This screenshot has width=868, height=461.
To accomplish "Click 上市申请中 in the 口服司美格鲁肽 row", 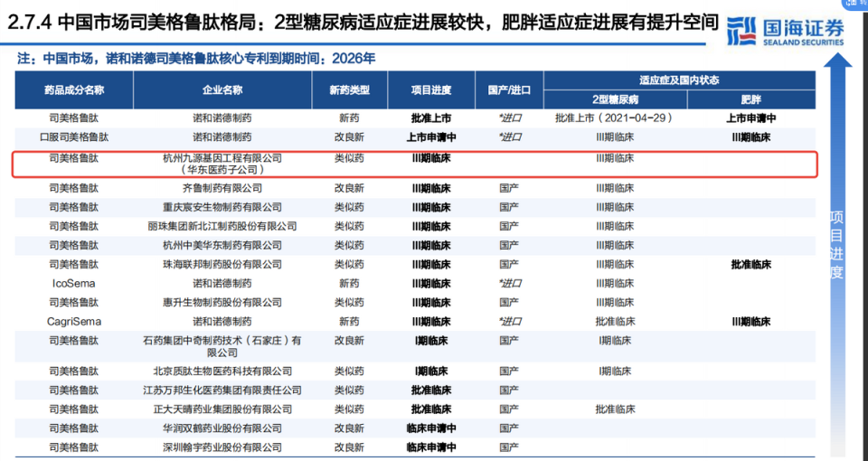I will coord(431,137).
